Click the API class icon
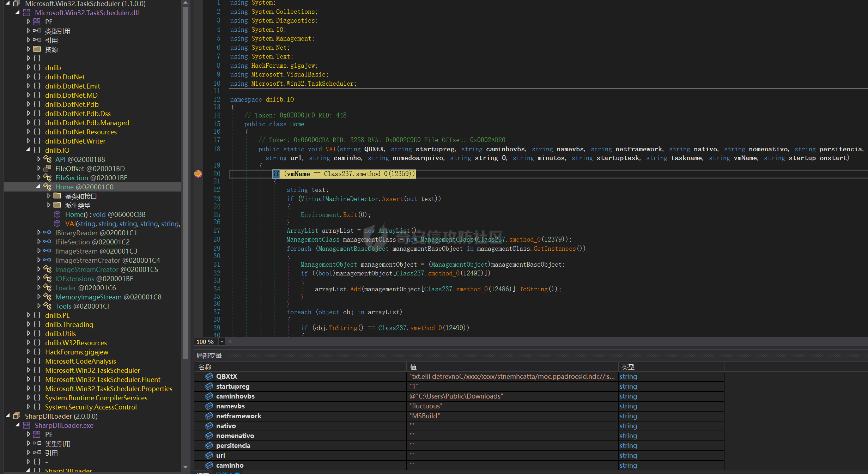This screenshot has height=474, width=868. click(x=48, y=159)
